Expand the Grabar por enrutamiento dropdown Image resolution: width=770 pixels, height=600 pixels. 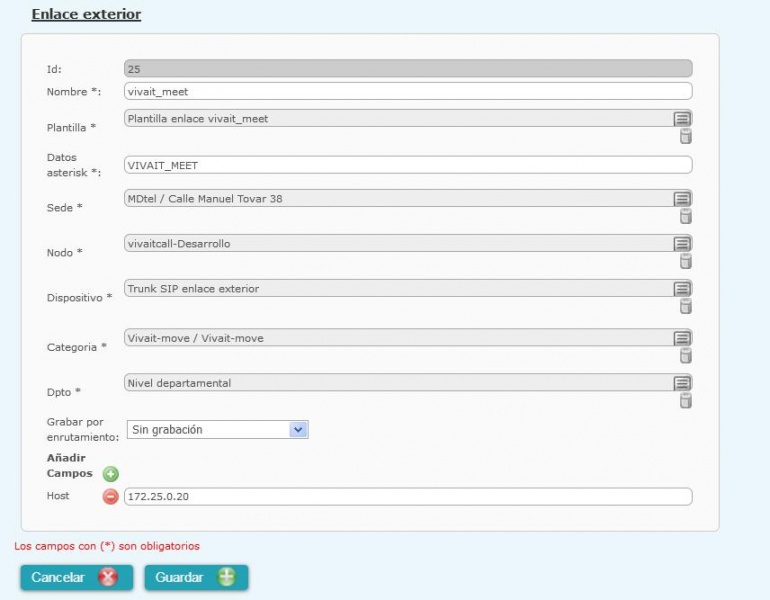click(x=298, y=429)
